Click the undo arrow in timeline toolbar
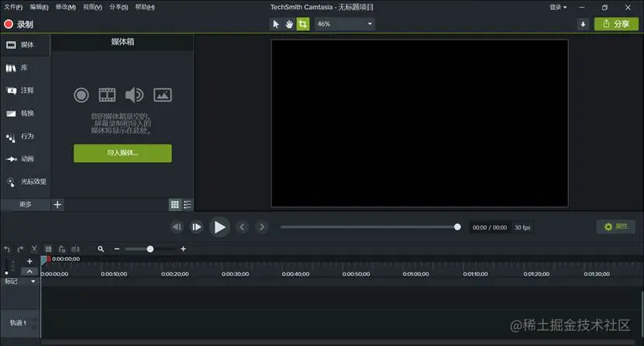 pos(6,249)
